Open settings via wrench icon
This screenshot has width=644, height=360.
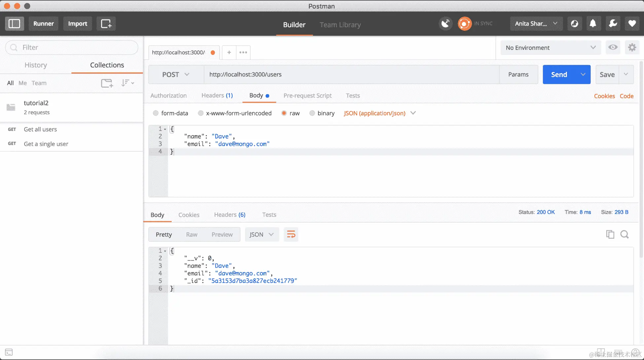point(613,24)
